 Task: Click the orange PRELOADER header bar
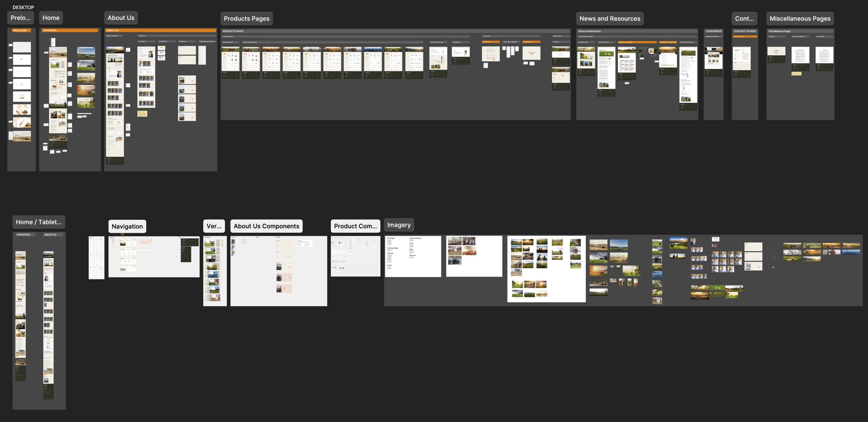22,31
